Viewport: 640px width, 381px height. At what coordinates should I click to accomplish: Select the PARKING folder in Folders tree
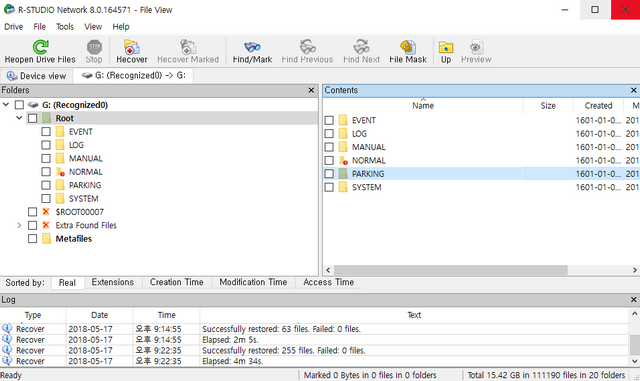point(85,185)
